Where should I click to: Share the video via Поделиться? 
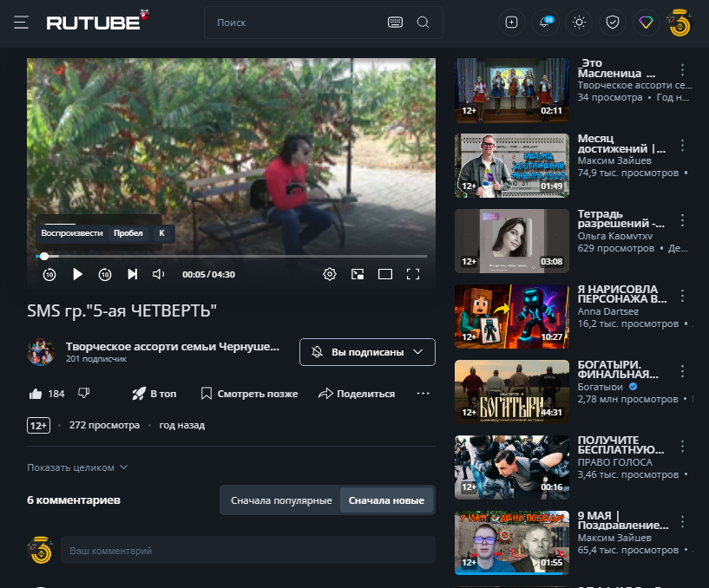pos(357,394)
